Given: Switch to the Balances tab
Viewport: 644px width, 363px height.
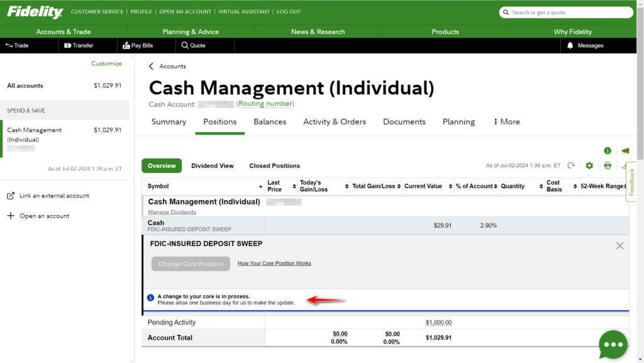Looking at the screenshot, I should click(270, 121).
